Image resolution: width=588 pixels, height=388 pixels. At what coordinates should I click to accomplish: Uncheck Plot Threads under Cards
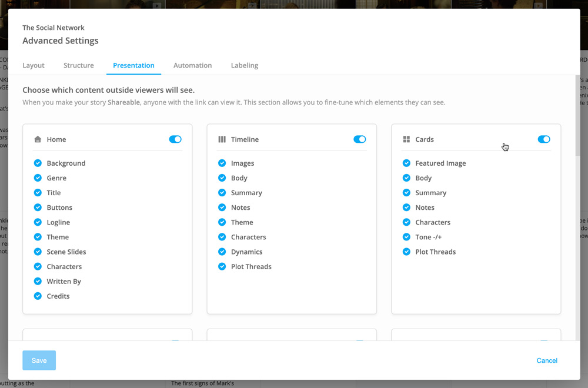(x=406, y=252)
